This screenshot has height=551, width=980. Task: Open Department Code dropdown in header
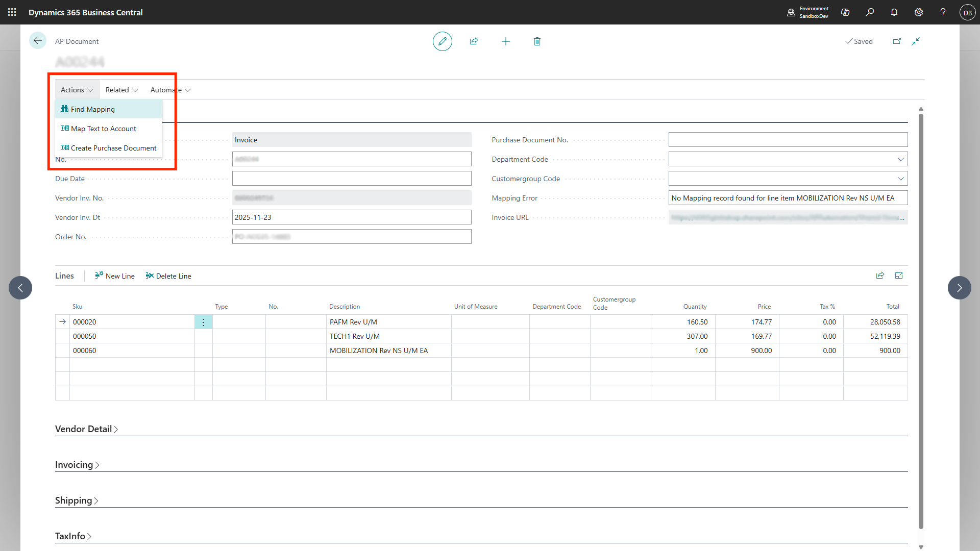point(900,159)
